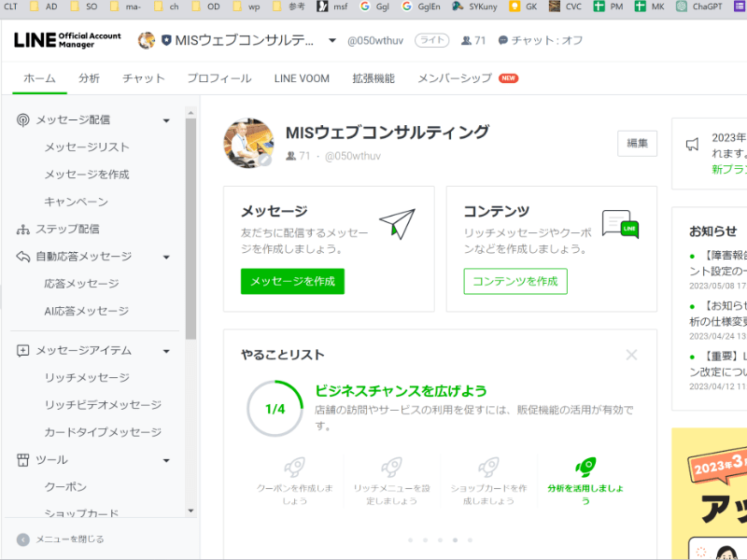Click the collapse arrow icon next to メニューを閉じる
747x560 pixels.
23,539
